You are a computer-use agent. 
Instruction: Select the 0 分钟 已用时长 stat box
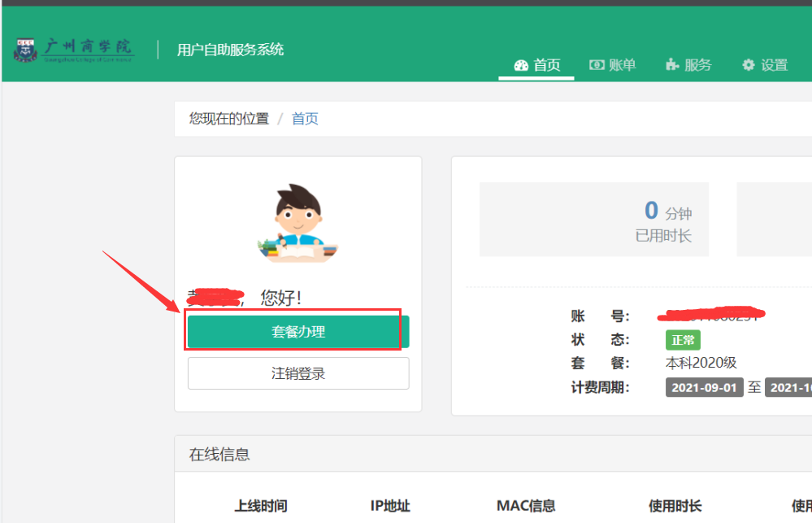point(593,220)
